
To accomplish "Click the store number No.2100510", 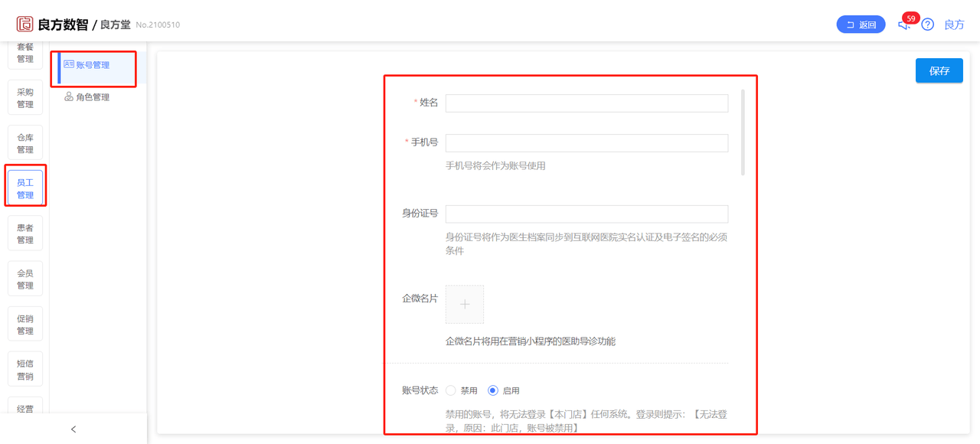I will pos(158,25).
